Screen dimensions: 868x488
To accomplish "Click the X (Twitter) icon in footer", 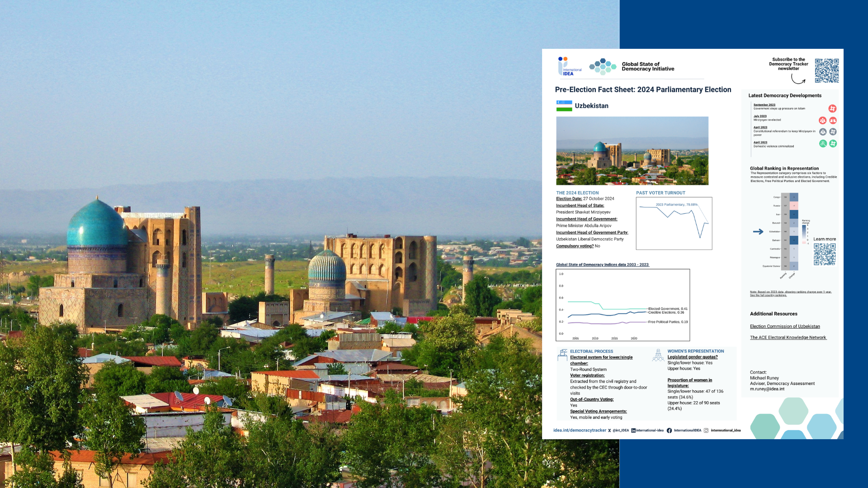I will [609, 431].
